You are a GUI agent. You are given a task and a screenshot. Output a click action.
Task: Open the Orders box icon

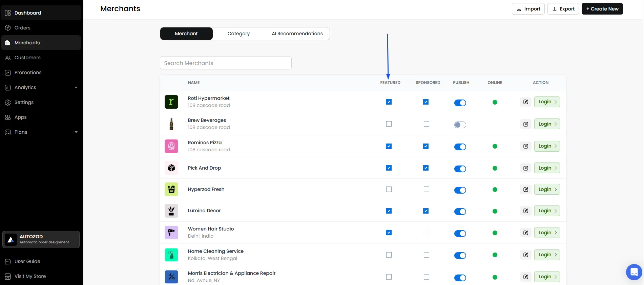pos(8,28)
